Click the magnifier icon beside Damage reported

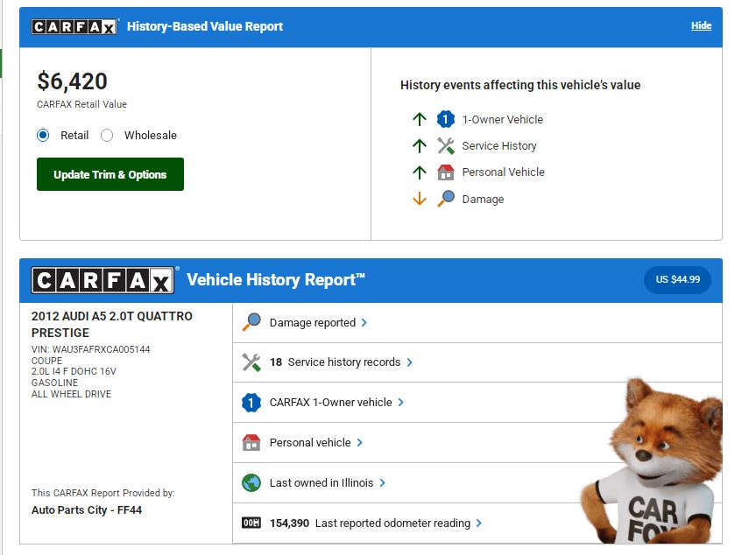click(x=251, y=322)
